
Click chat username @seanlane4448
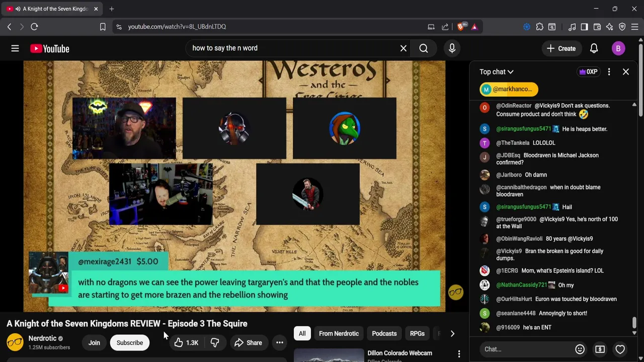click(516, 313)
